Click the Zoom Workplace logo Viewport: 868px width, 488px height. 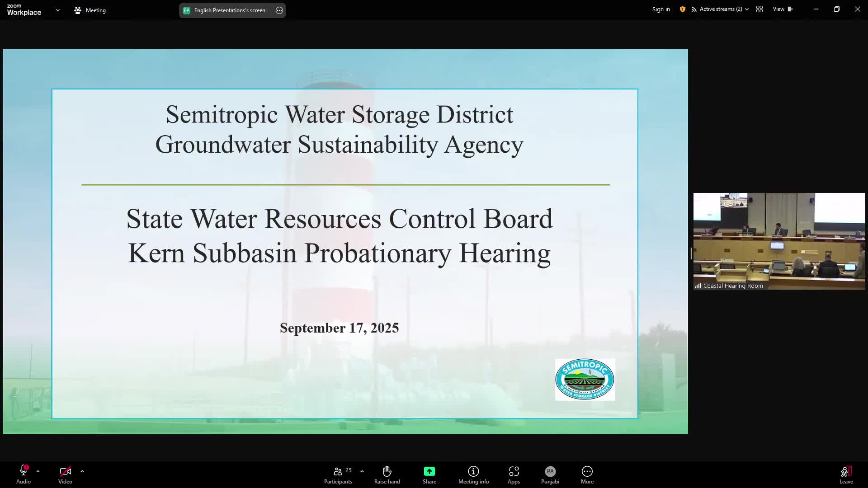(24, 9)
